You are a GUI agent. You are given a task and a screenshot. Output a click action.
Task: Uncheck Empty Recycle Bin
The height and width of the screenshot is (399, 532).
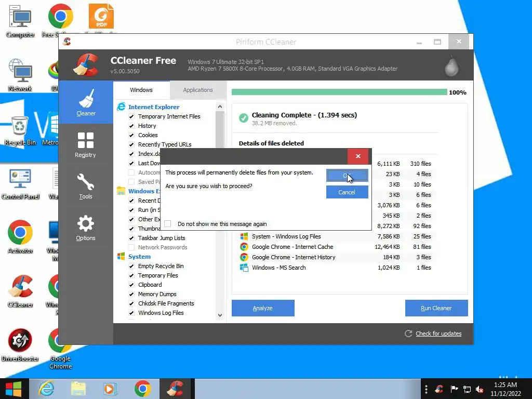131,266
